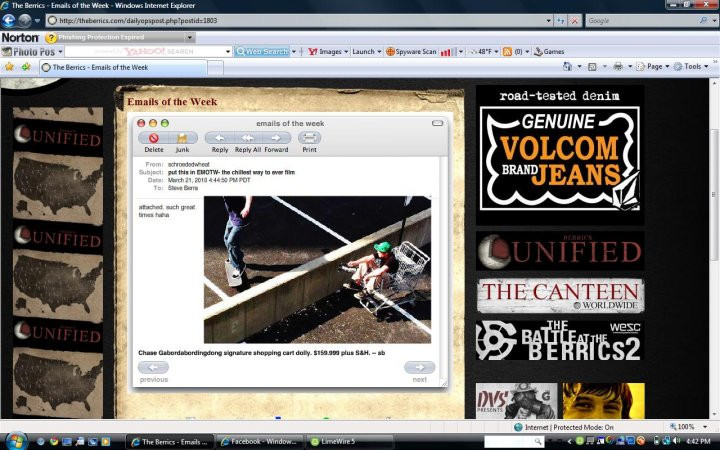Image resolution: width=720 pixels, height=450 pixels.
Task: Start Spyware Scan from toolbar
Action: pos(411,51)
